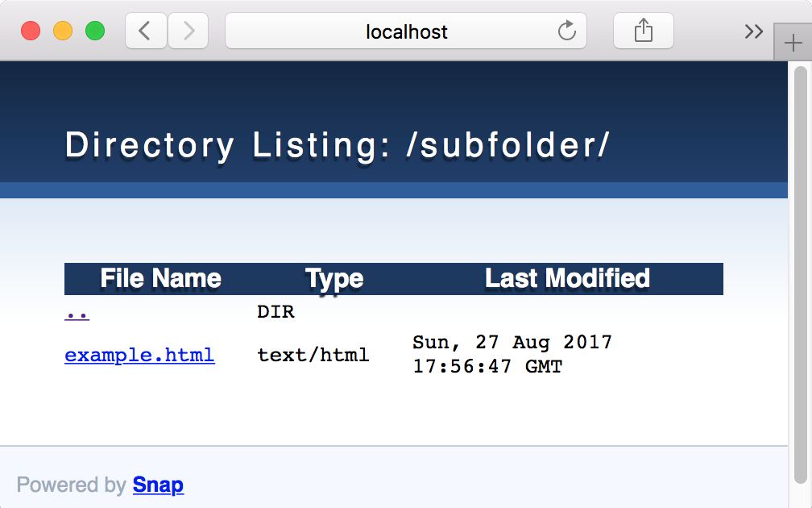Click the Directory Listing /subfolder/ heading
The width and height of the screenshot is (812, 508).
click(x=337, y=145)
